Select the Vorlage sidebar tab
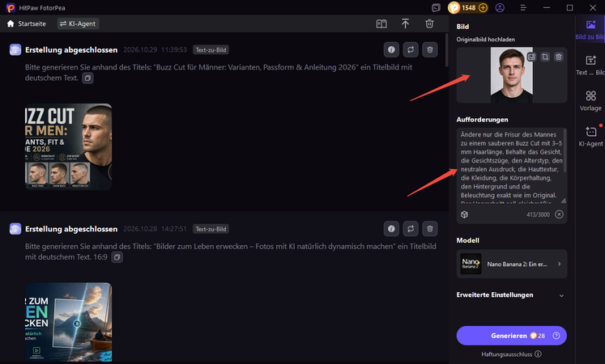 click(590, 100)
